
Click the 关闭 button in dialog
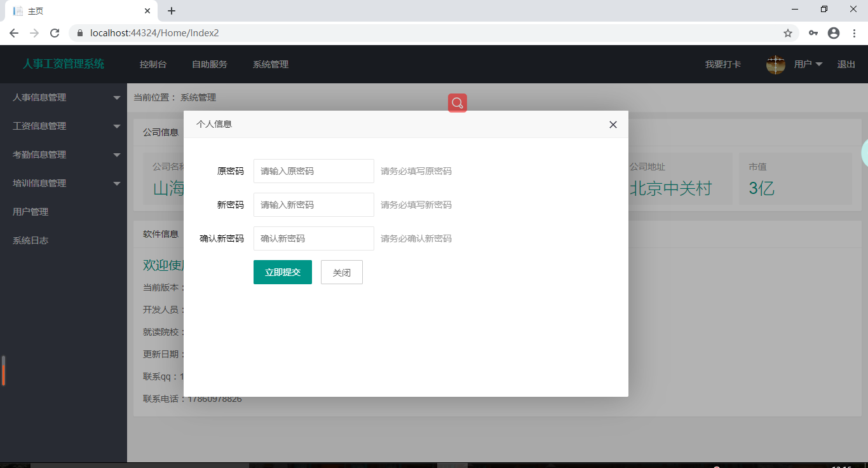tap(342, 272)
